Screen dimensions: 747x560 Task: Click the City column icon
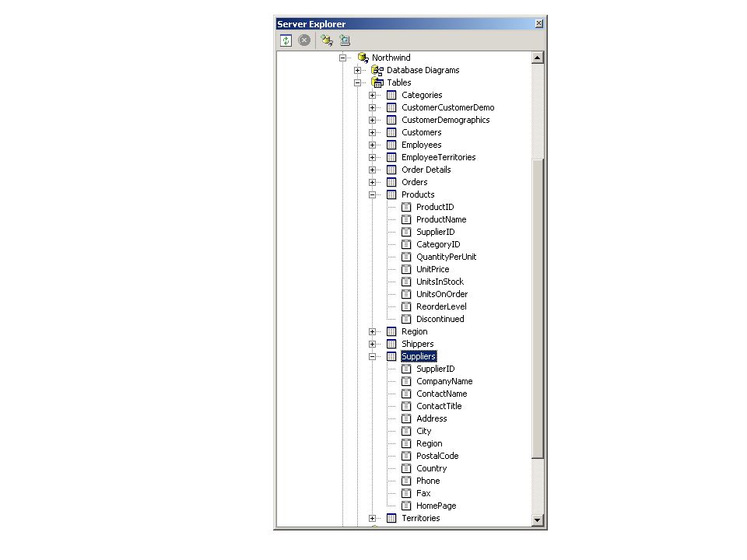[406, 431]
